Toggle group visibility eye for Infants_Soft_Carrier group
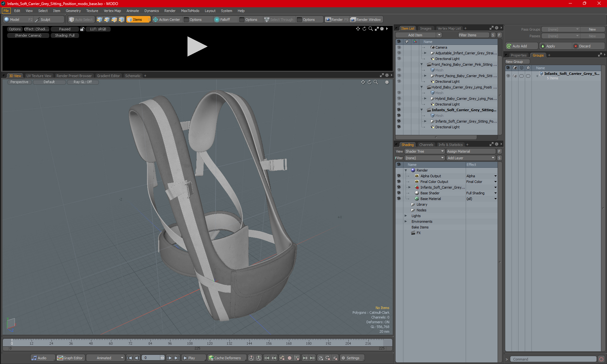Image resolution: width=607 pixels, height=364 pixels. [x=508, y=76]
